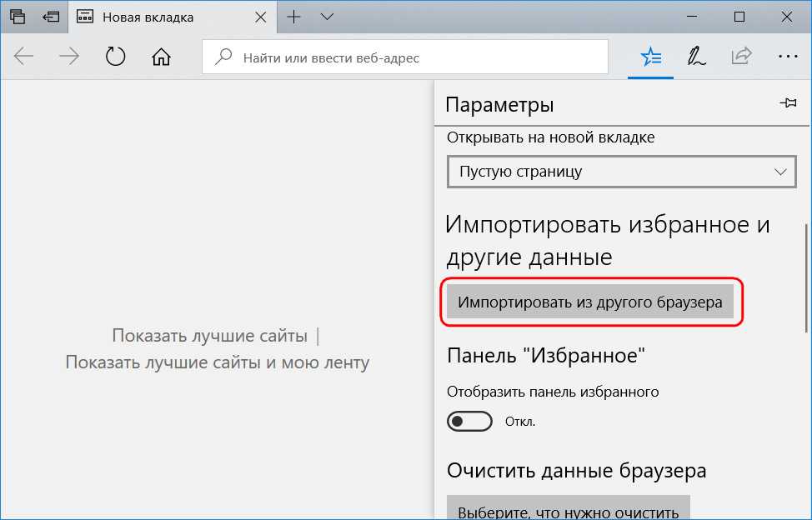This screenshot has width=812, height=520.
Task: Refresh the page with reload icon
Action: tap(115, 57)
